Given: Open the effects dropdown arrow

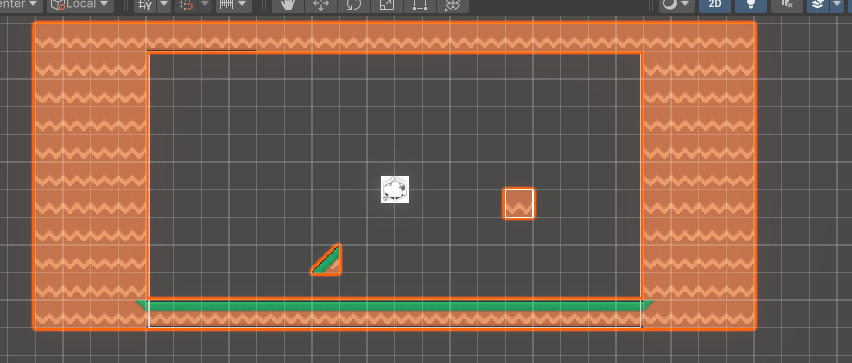Looking at the screenshot, I should click(835, 5).
